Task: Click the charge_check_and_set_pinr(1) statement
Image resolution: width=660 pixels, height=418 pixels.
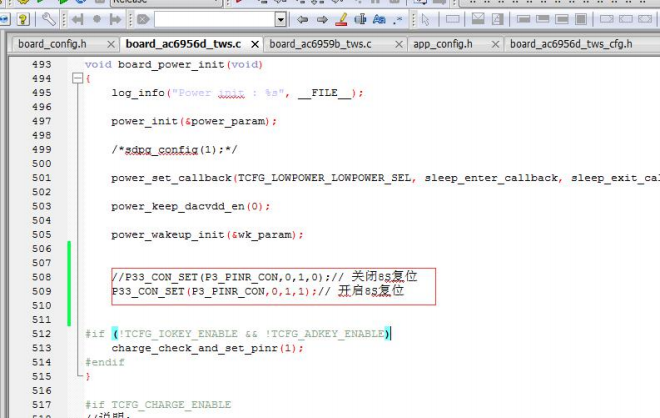Action: click(x=207, y=348)
